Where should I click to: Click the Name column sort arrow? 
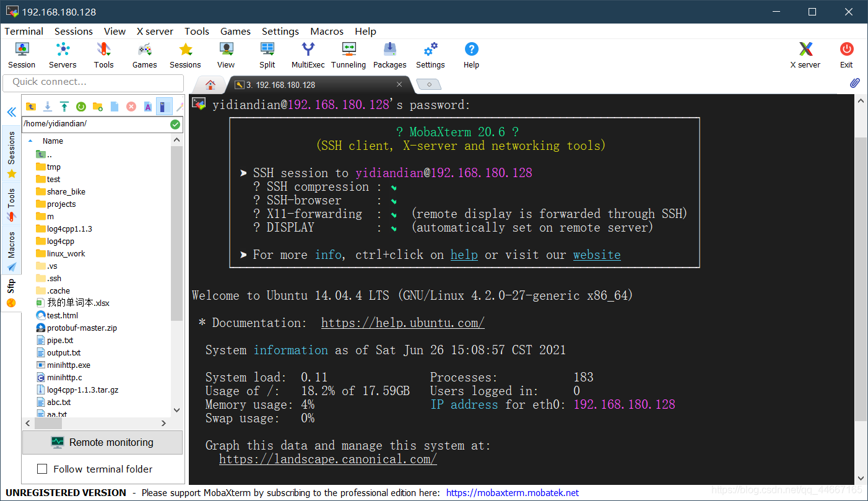pos(30,141)
